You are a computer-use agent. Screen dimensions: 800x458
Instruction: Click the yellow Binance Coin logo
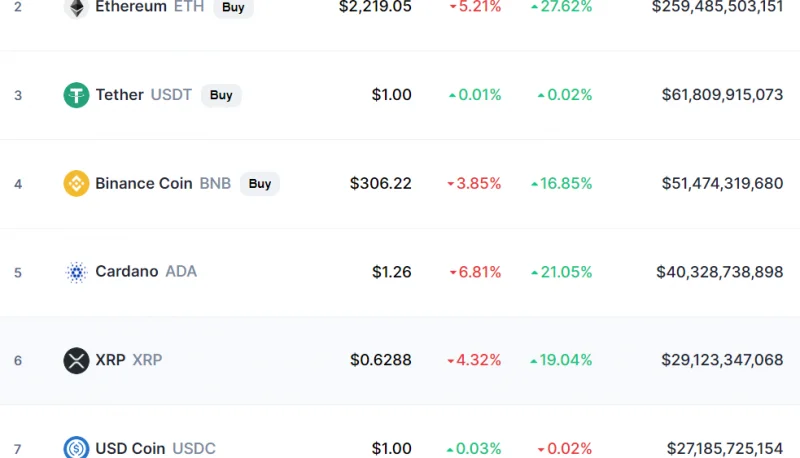(x=76, y=183)
